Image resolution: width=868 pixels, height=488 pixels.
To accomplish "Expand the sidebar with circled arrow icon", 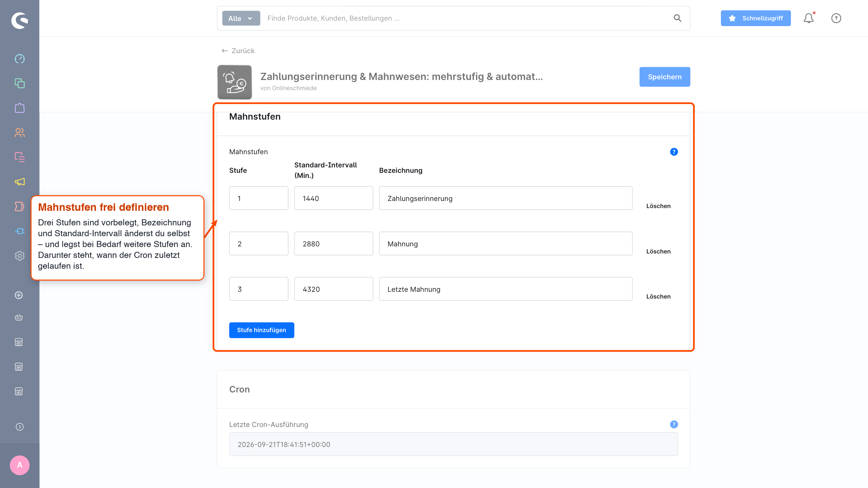I will [20, 427].
